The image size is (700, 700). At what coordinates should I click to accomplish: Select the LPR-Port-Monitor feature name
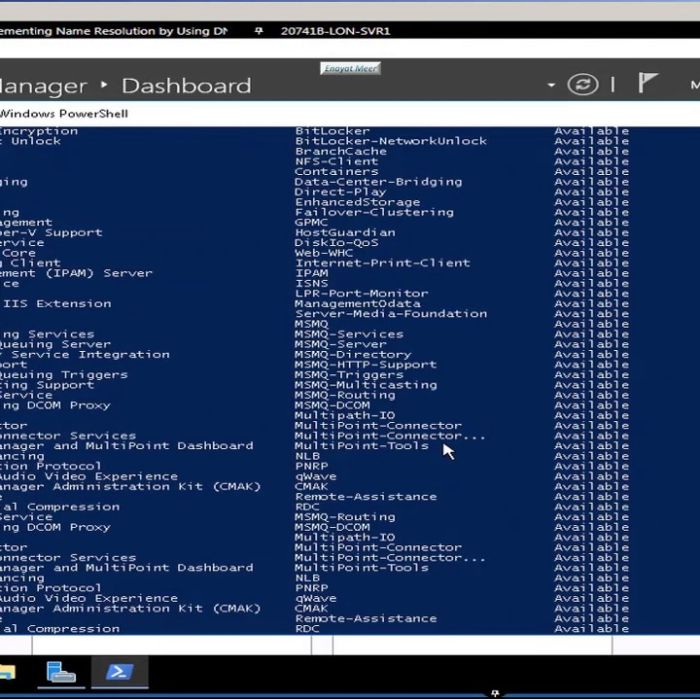[x=361, y=294]
